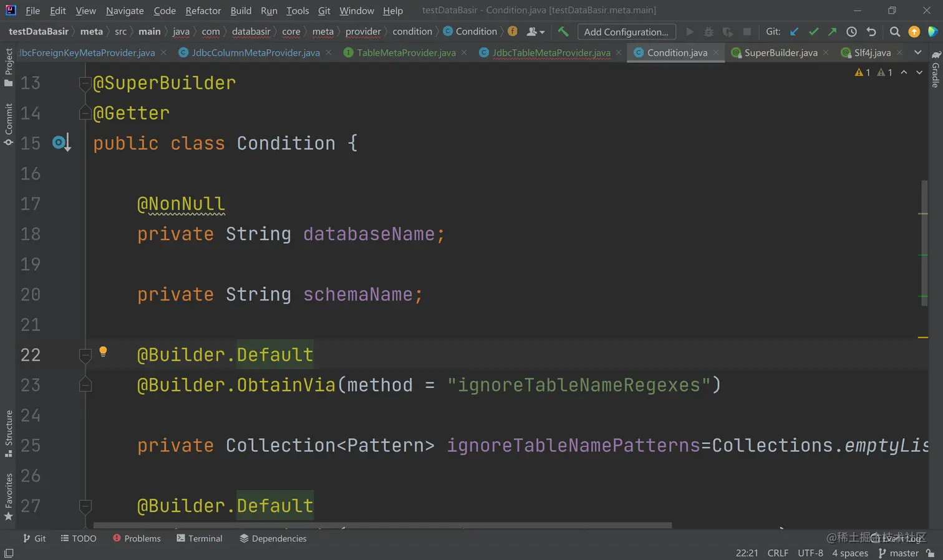Close the Condition.java tab
The width and height of the screenshot is (943, 560).
coord(716,52)
